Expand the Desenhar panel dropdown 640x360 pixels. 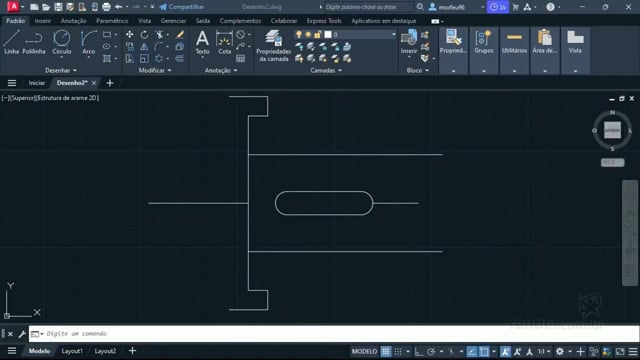pyautogui.click(x=60, y=70)
